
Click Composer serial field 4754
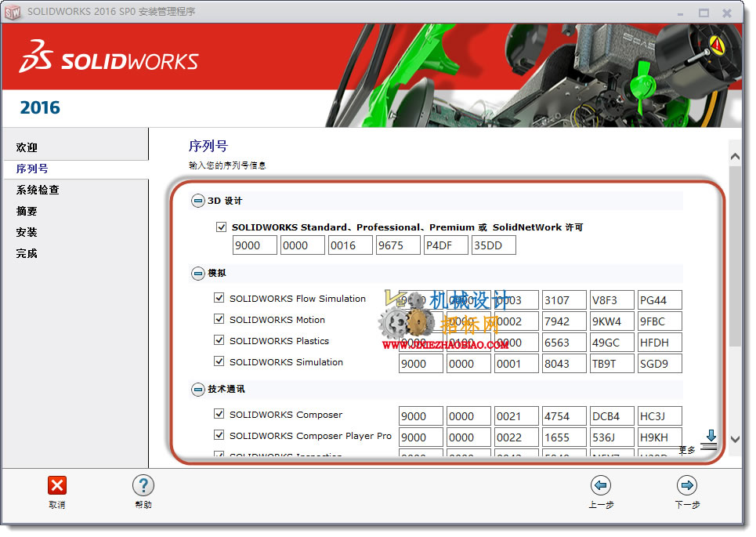click(564, 416)
